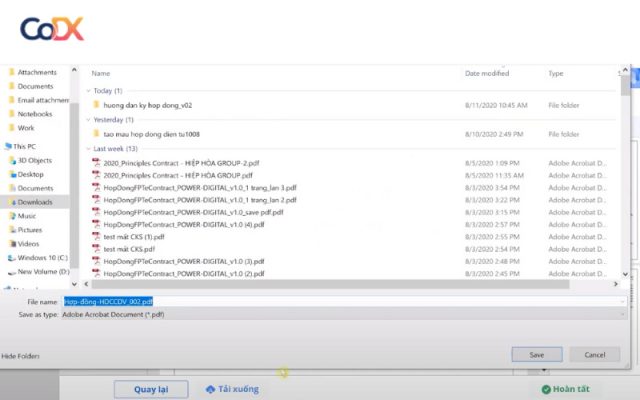The width and height of the screenshot is (640, 400).
Task: Cancel the save dialog
Action: pyautogui.click(x=594, y=354)
